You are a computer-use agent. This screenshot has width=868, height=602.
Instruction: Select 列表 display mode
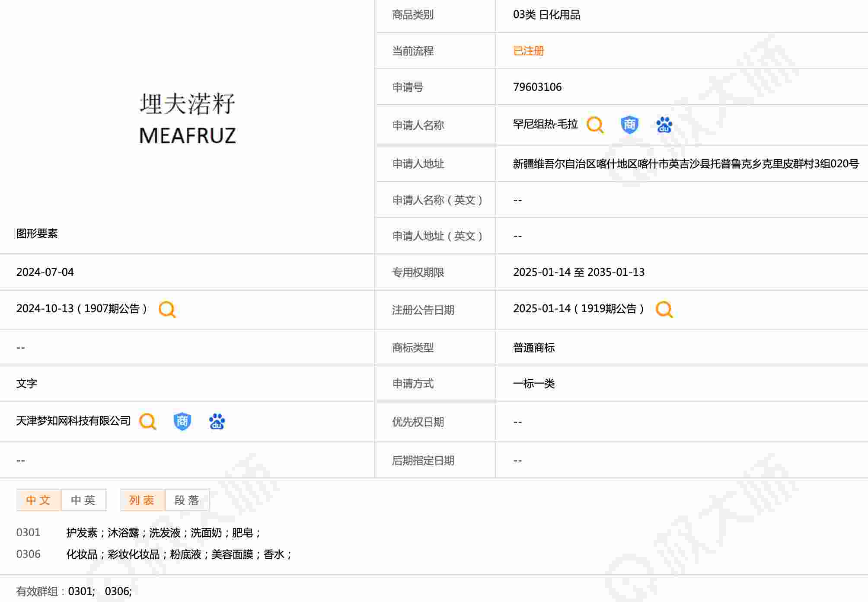pos(142,500)
